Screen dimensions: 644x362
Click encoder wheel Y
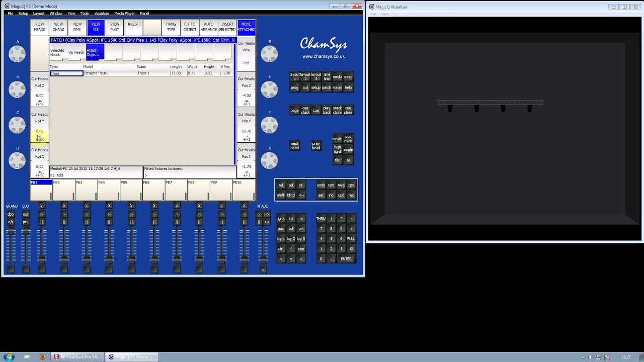coord(269,125)
